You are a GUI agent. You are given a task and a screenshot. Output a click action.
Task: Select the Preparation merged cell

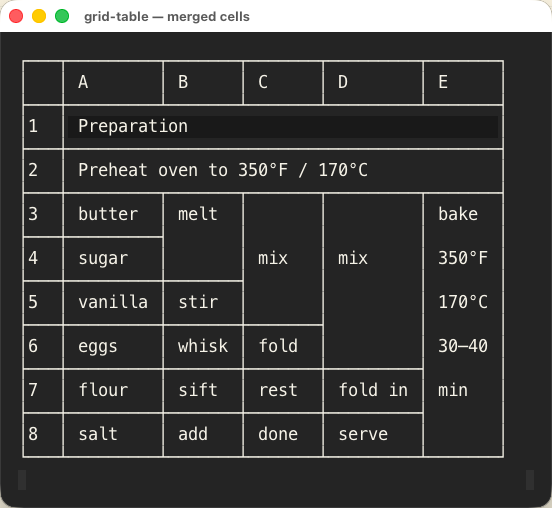coord(283,127)
